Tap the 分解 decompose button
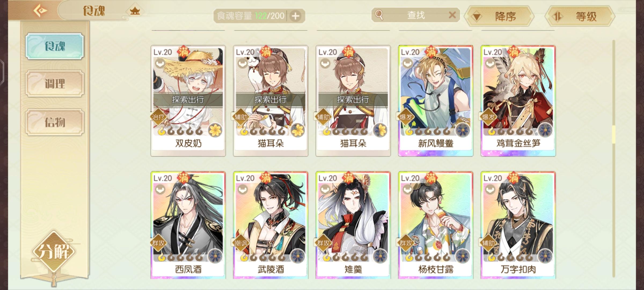Screen dimensions: 644x290 (x=54, y=252)
